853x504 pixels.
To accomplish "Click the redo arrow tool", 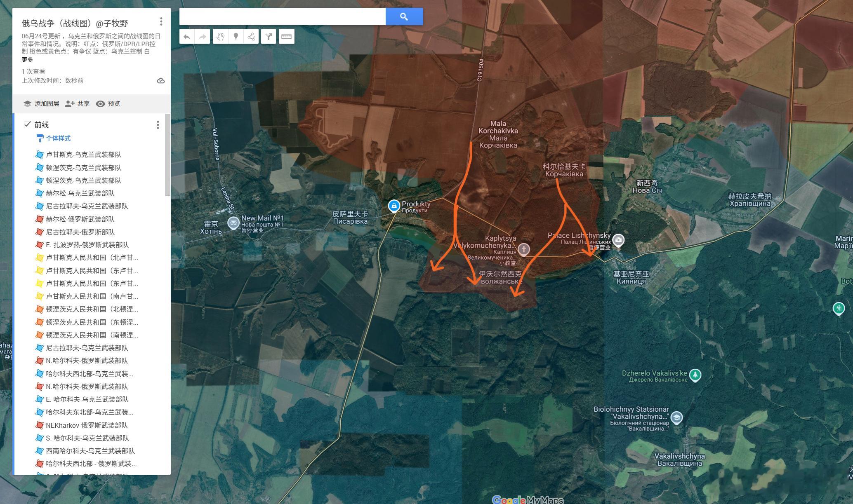I will (203, 37).
